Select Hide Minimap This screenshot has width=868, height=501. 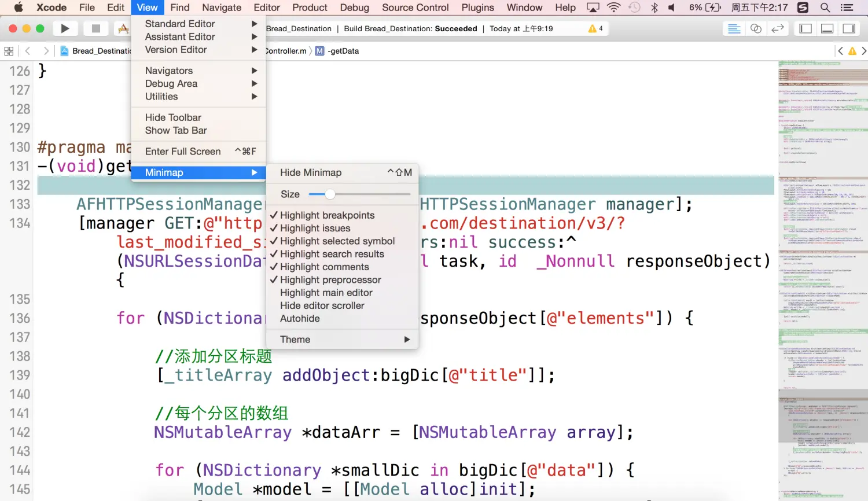coord(342,172)
